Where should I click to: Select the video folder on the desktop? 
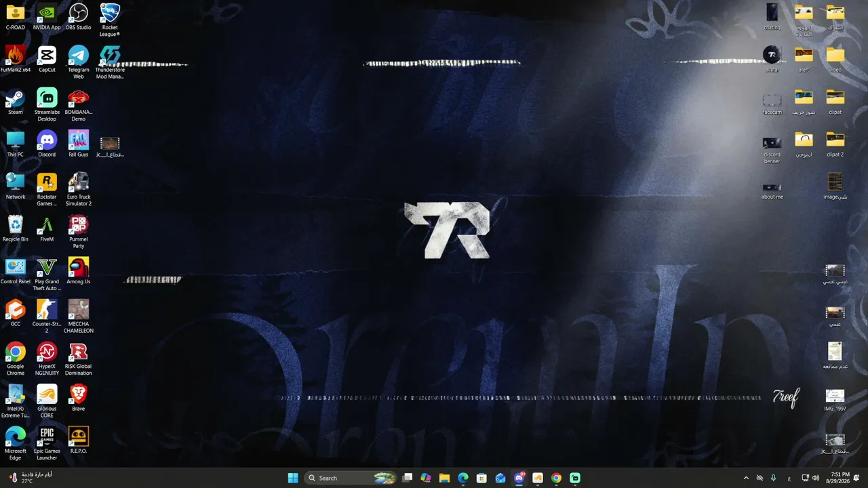pyautogui.click(x=835, y=59)
